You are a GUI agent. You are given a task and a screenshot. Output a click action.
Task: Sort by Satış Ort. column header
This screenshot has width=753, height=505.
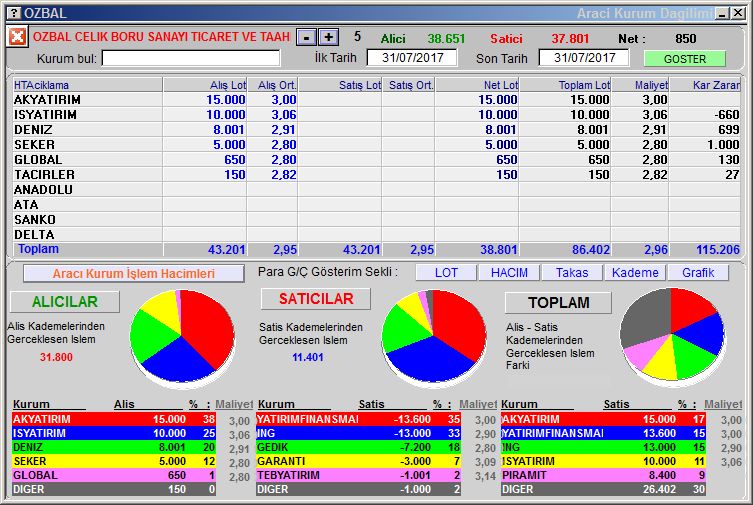409,85
